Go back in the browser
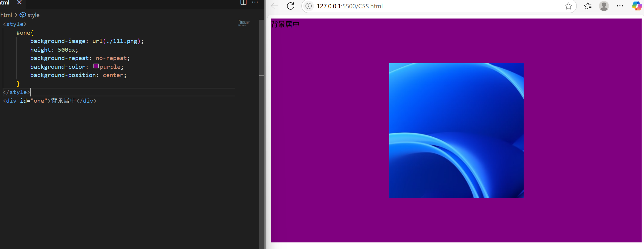The height and width of the screenshot is (249, 644). point(275,6)
